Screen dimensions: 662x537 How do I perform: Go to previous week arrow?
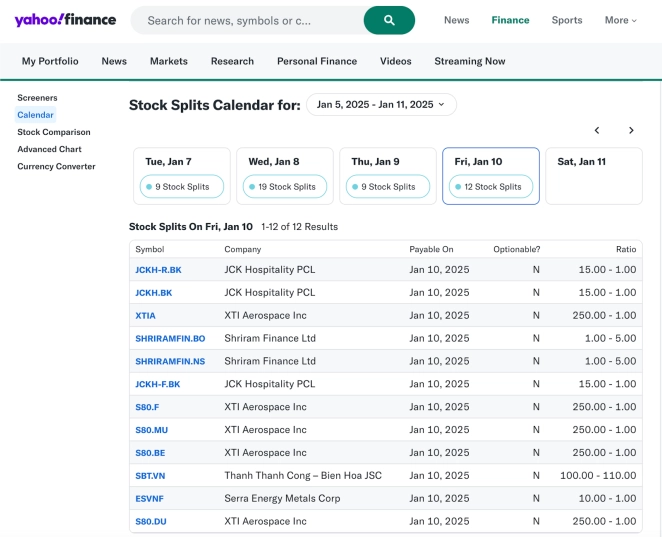[597, 131]
